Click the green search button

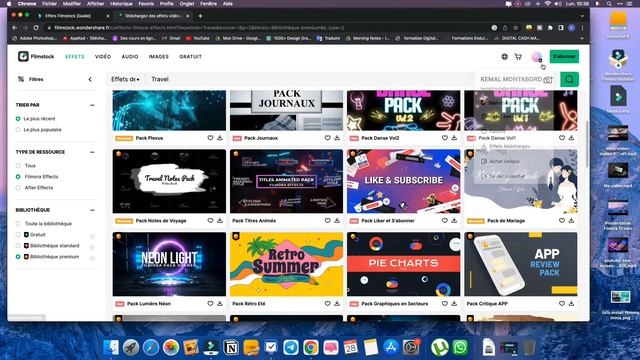569,79
